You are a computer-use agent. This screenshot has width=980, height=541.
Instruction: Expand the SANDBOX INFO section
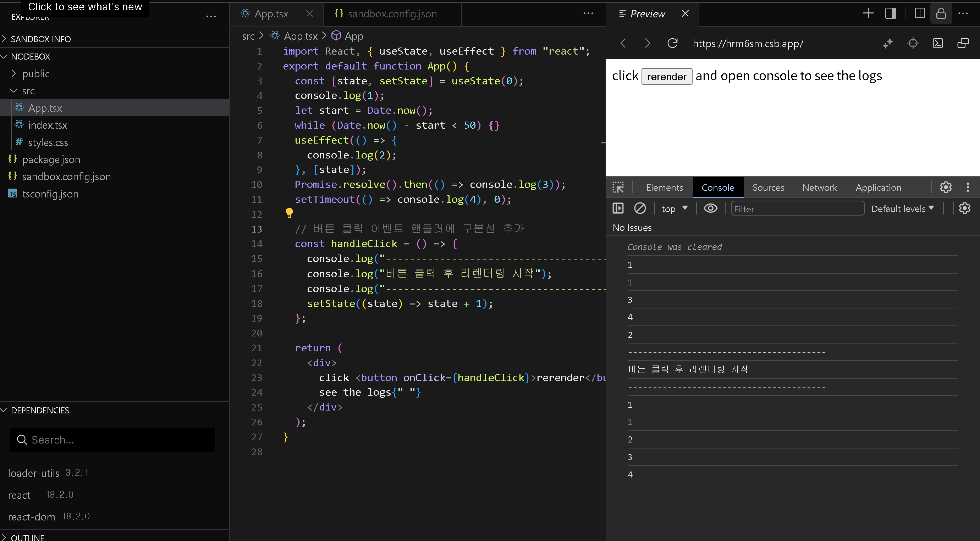(x=40, y=39)
